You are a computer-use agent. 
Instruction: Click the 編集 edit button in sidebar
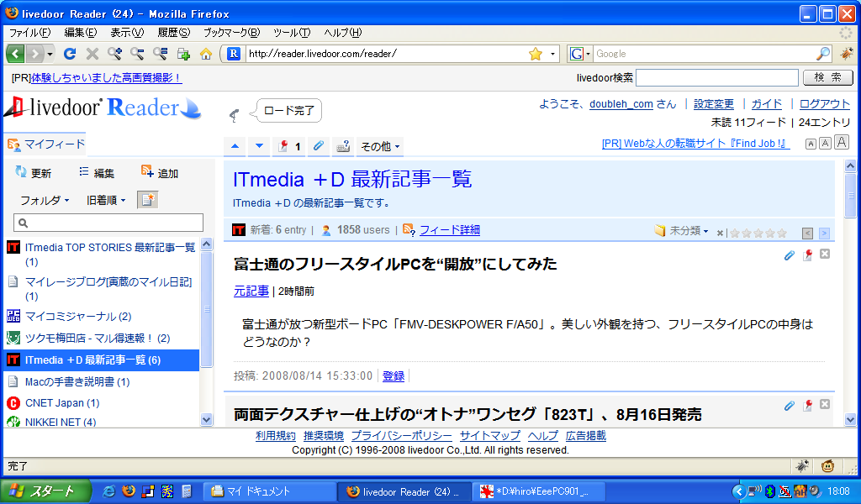97,173
